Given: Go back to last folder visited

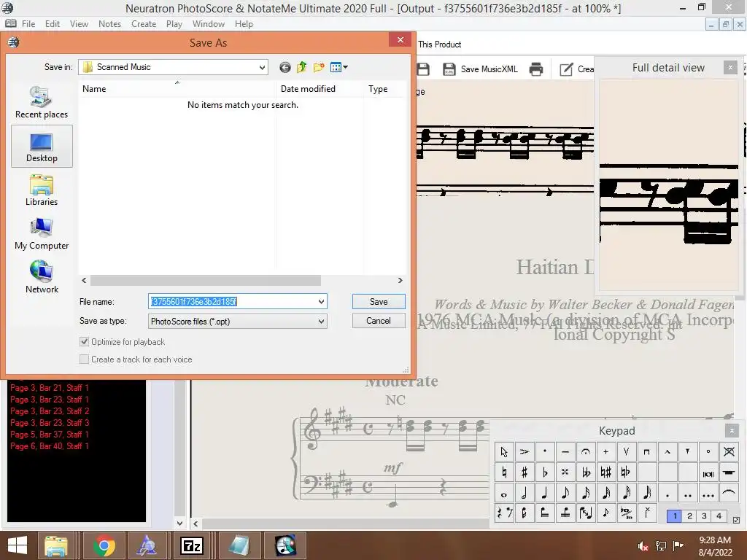Looking at the screenshot, I should click(285, 67).
